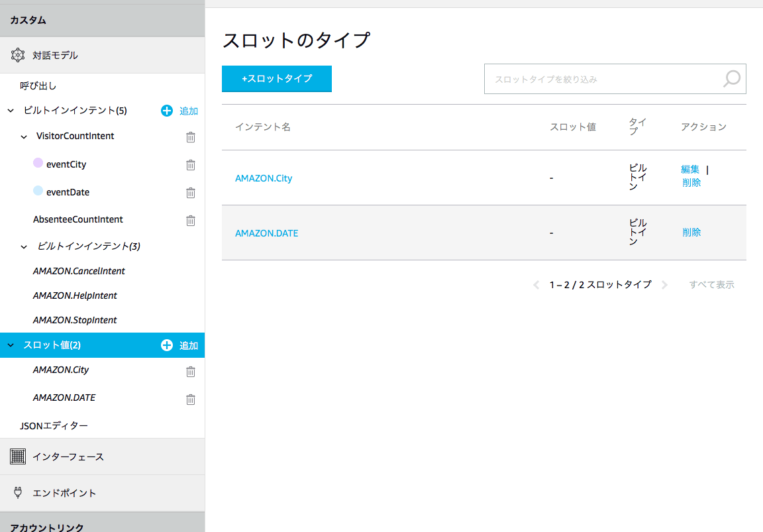This screenshot has width=763, height=532.
Task: Click アクション column header
Action: (703, 127)
